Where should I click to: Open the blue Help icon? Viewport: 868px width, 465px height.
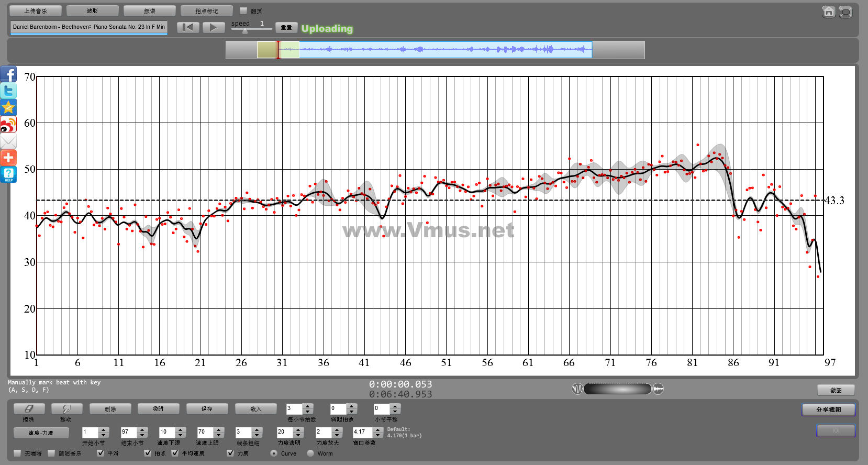point(8,174)
